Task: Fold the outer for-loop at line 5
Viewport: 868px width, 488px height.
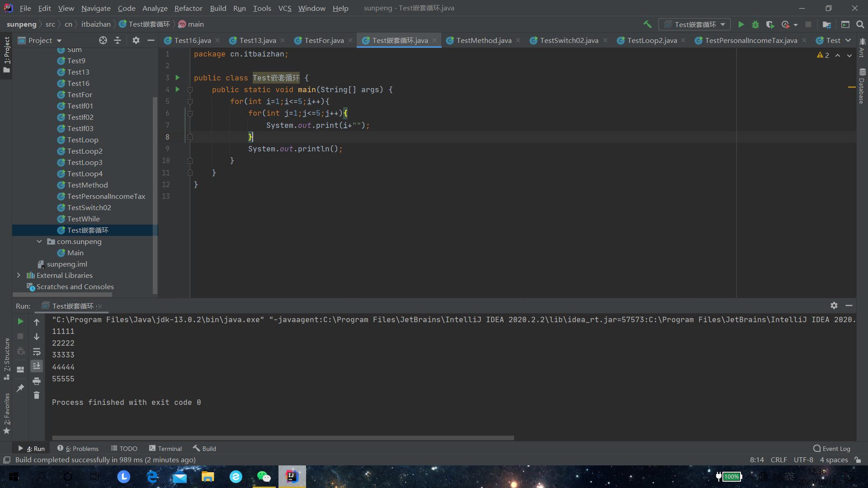Action: (190, 102)
